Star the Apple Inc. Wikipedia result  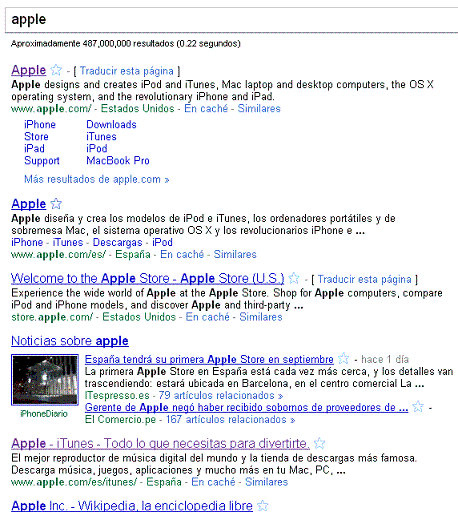click(x=263, y=506)
